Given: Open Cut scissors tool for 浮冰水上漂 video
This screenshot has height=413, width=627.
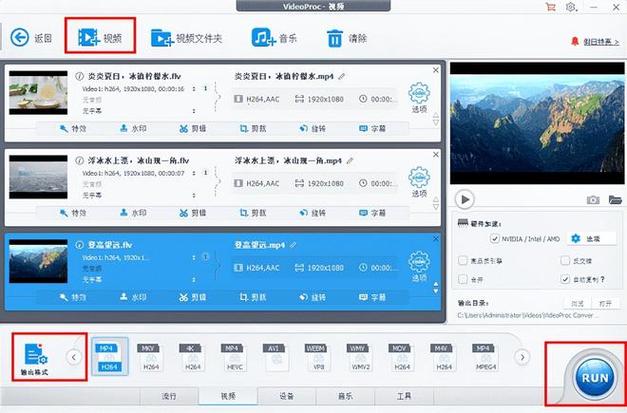Looking at the screenshot, I should [193, 213].
